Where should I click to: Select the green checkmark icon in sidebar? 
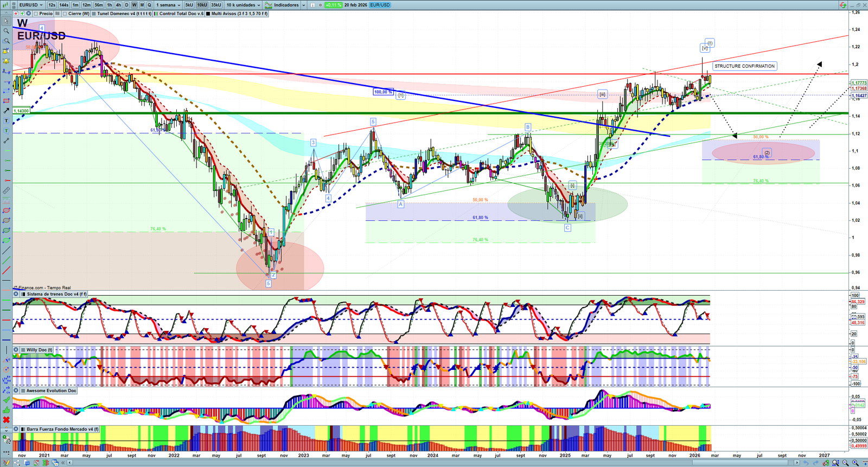(7, 400)
